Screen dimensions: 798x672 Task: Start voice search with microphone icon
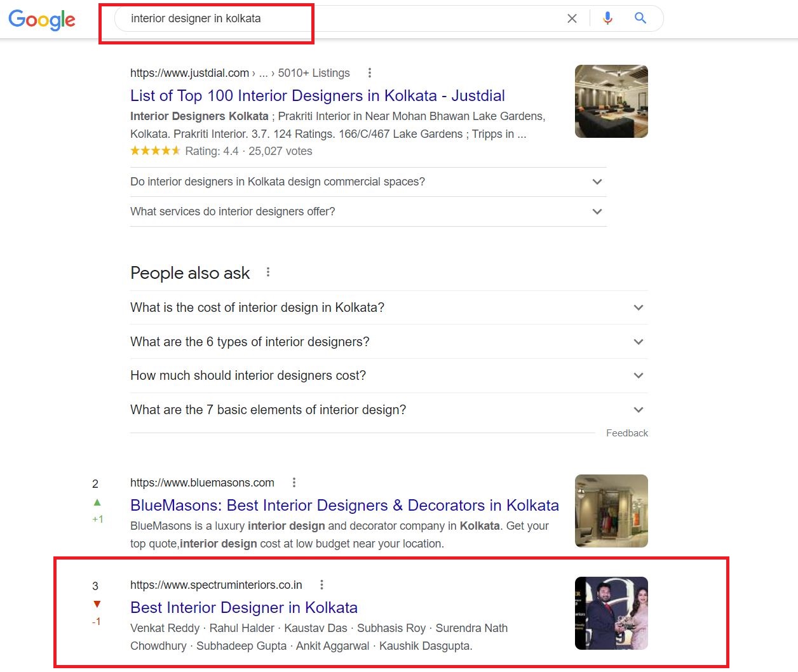point(607,18)
